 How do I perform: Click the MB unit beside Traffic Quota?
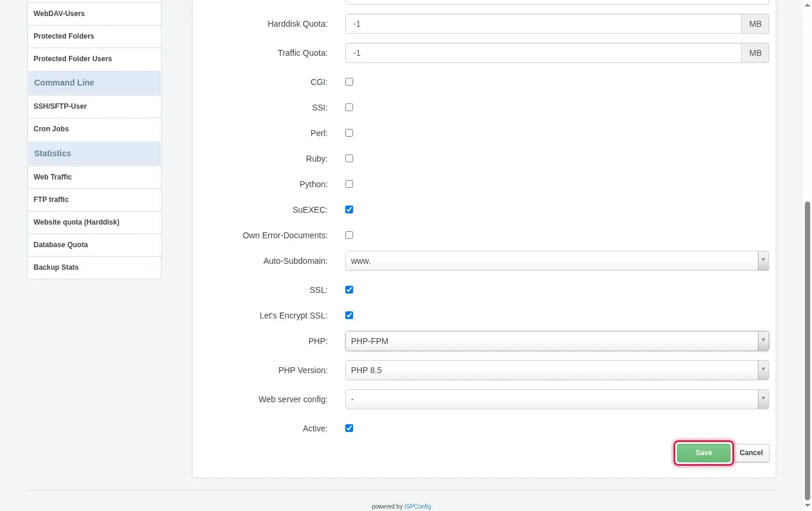click(756, 53)
